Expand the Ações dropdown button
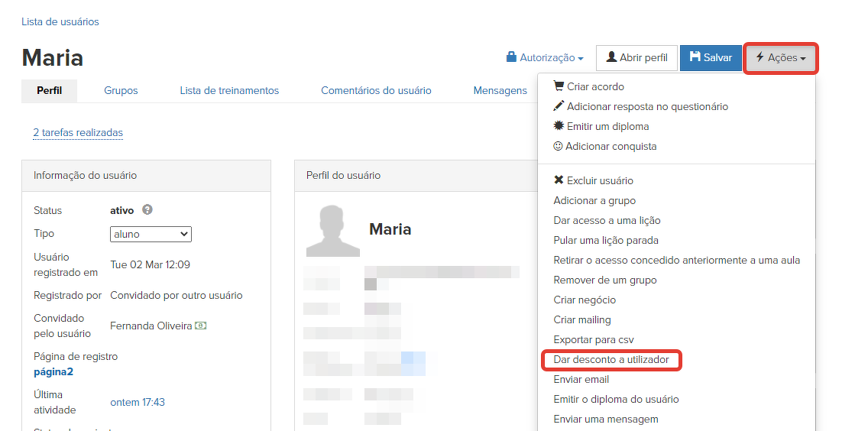The height and width of the screenshot is (431, 868). 780,58
